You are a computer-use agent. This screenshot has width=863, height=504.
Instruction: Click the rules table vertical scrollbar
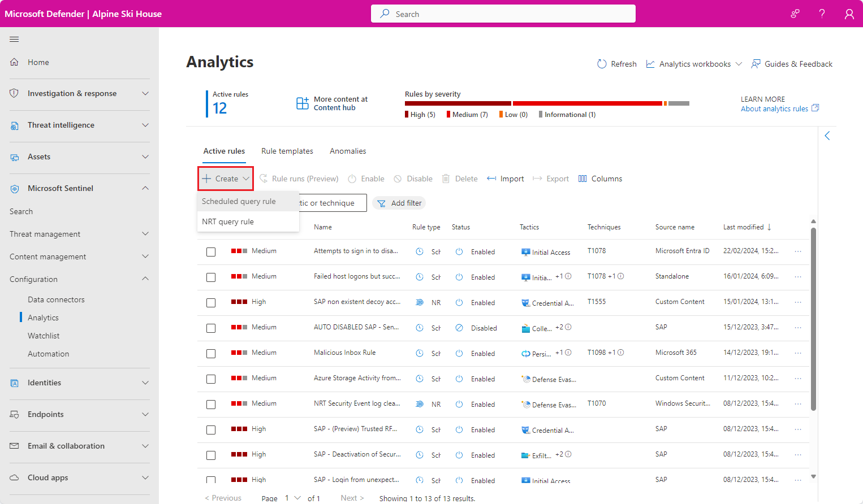tap(813, 319)
